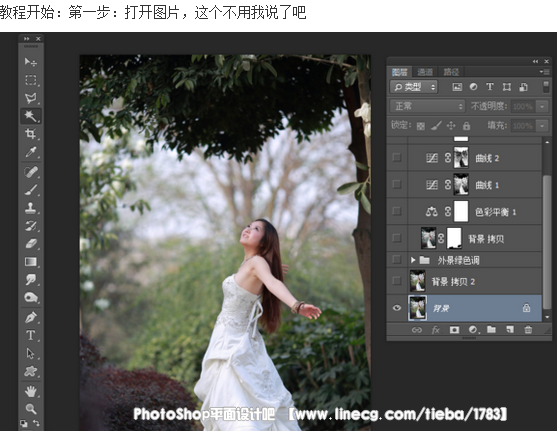The width and height of the screenshot is (557, 431).
Task: Select the Smudge tool
Action: (x=31, y=280)
